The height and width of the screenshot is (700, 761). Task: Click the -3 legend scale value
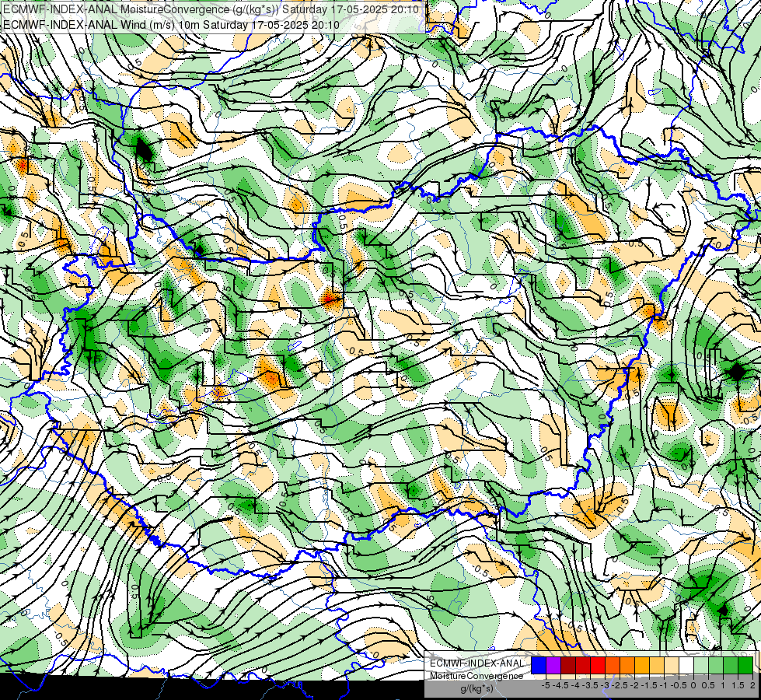click(605, 685)
